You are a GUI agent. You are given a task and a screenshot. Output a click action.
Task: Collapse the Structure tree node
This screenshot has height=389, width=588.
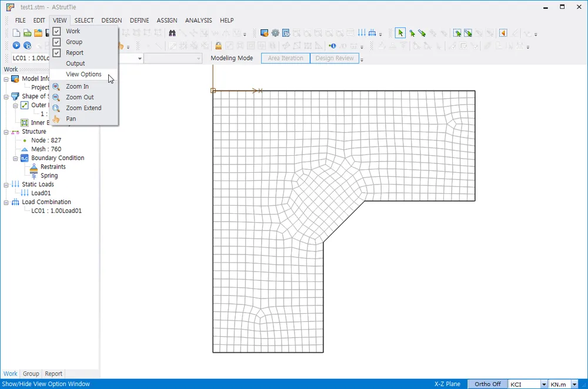(x=6, y=132)
